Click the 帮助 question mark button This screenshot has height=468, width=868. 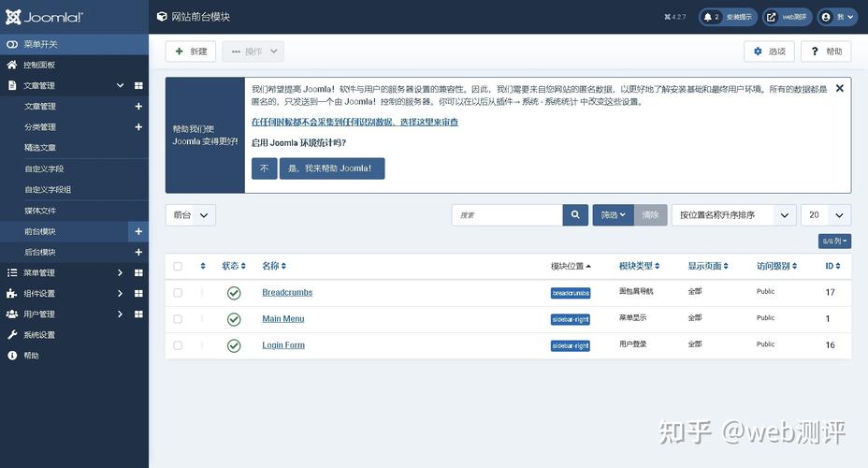pyautogui.click(x=826, y=51)
